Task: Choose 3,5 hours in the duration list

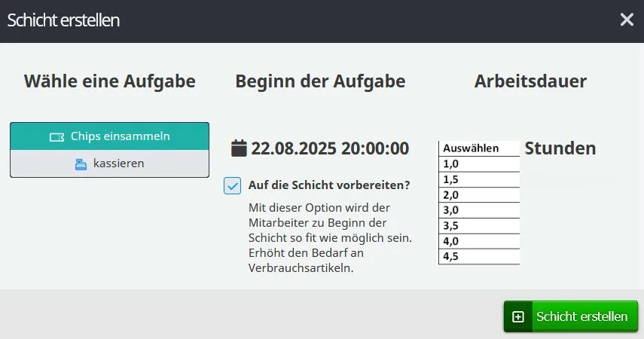Action: tap(479, 225)
